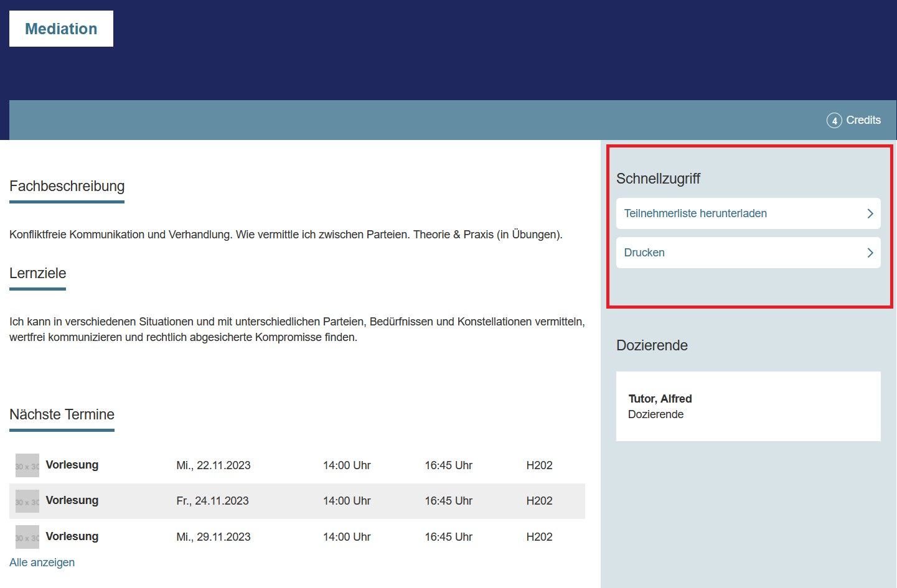Click room H202 in the 29.11.2023 row
Viewport: 897px width, 588px height.
(x=539, y=537)
